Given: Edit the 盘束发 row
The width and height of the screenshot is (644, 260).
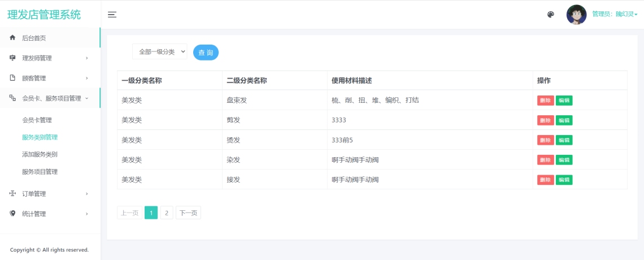Looking at the screenshot, I should tap(564, 100).
